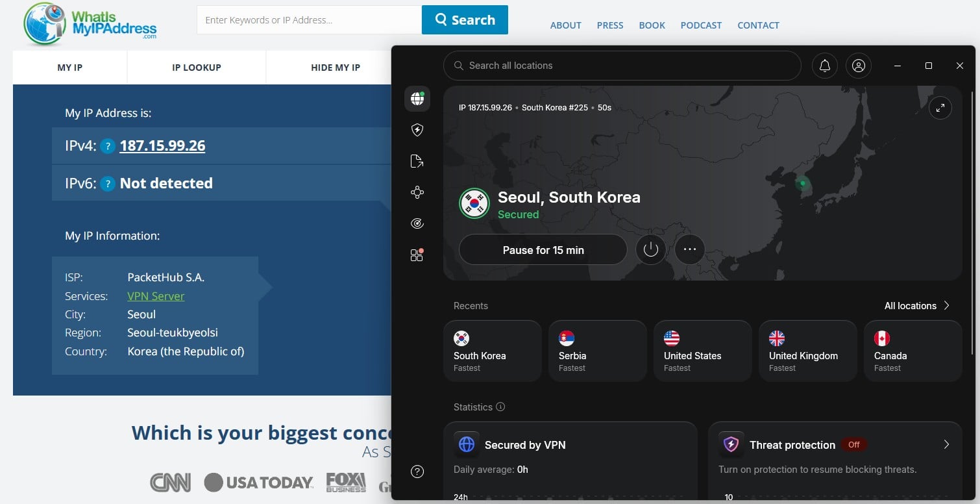980x504 pixels.
Task: Click the Secured by VPN statistics card
Action: pos(570,461)
